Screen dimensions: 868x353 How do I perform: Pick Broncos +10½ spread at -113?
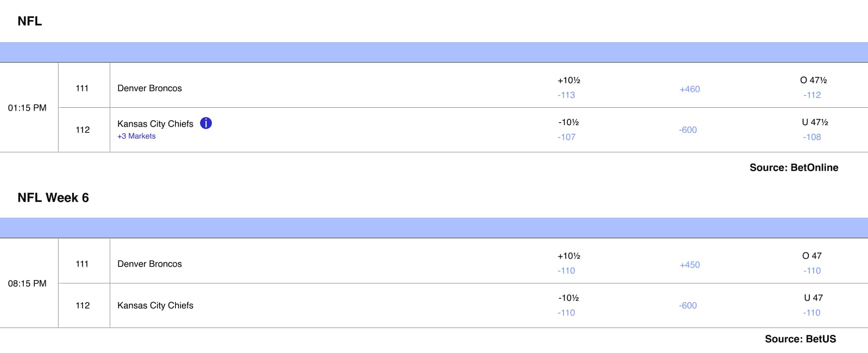click(x=568, y=87)
